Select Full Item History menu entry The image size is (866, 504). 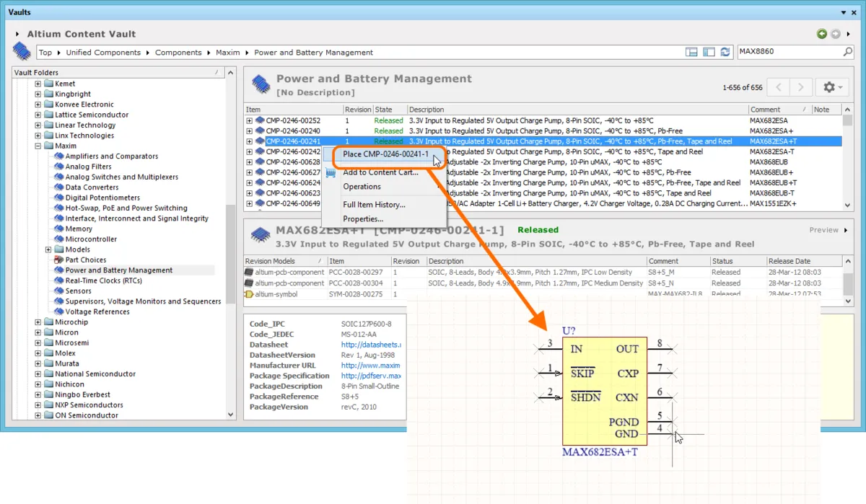tap(374, 205)
